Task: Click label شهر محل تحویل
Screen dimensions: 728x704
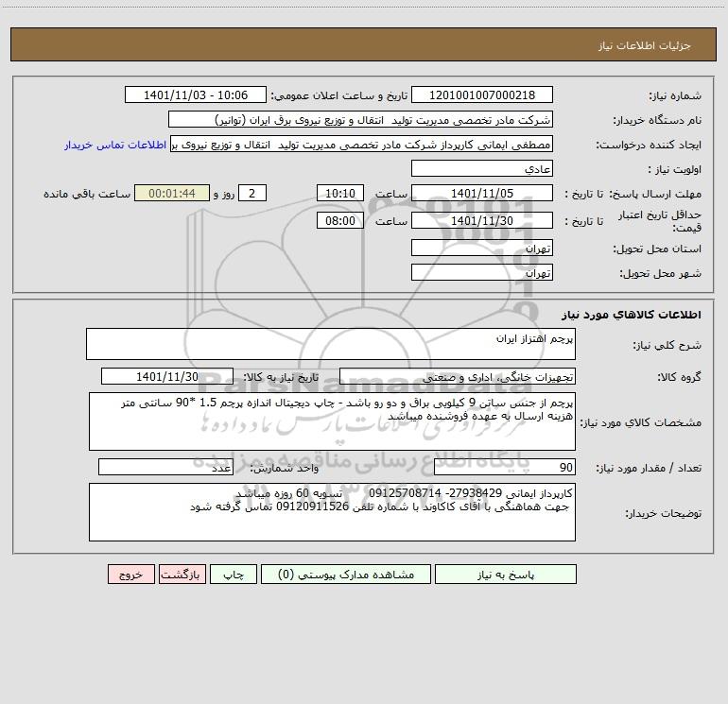Action: click(661, 273)
